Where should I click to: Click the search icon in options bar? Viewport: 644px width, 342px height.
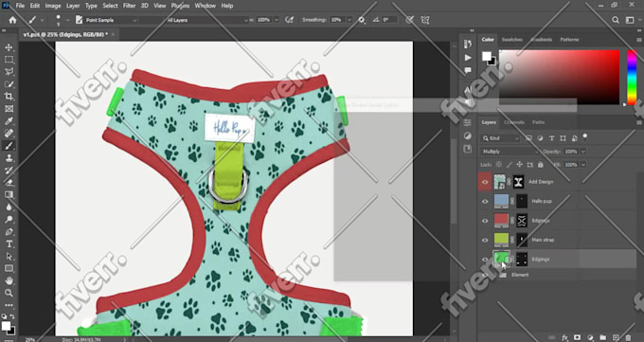tap(616, 20)
